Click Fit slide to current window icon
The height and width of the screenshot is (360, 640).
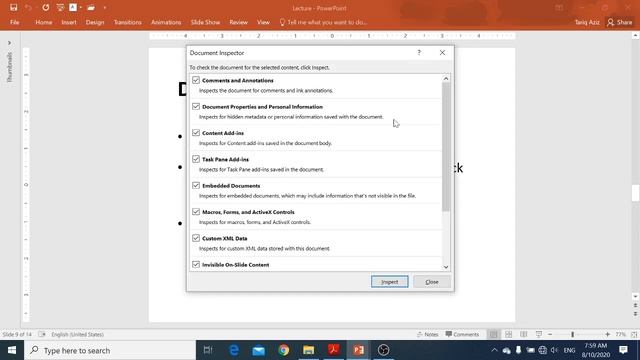click(634, 334)
